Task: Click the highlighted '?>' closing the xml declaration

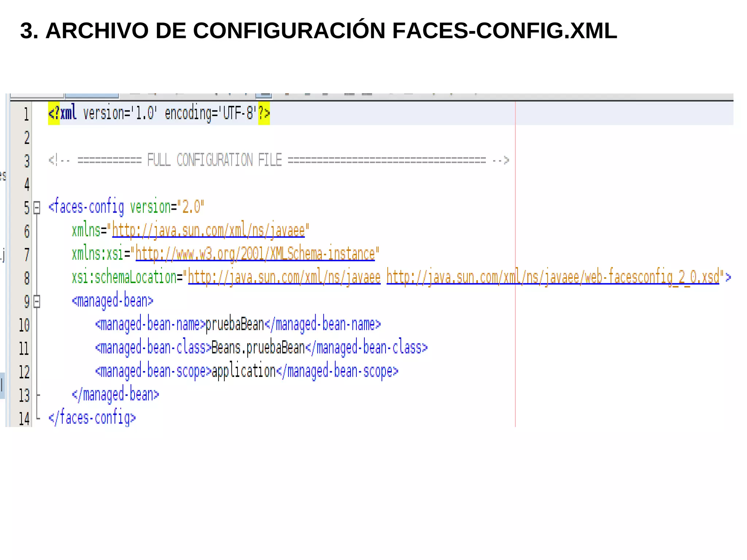Action: point(264,113)
